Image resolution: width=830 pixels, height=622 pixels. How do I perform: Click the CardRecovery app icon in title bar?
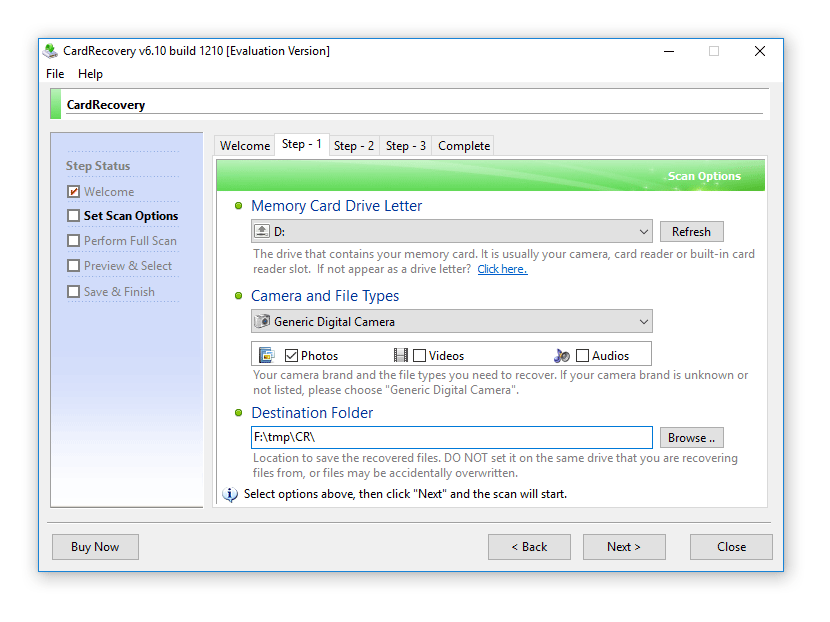tap(51, 51)
